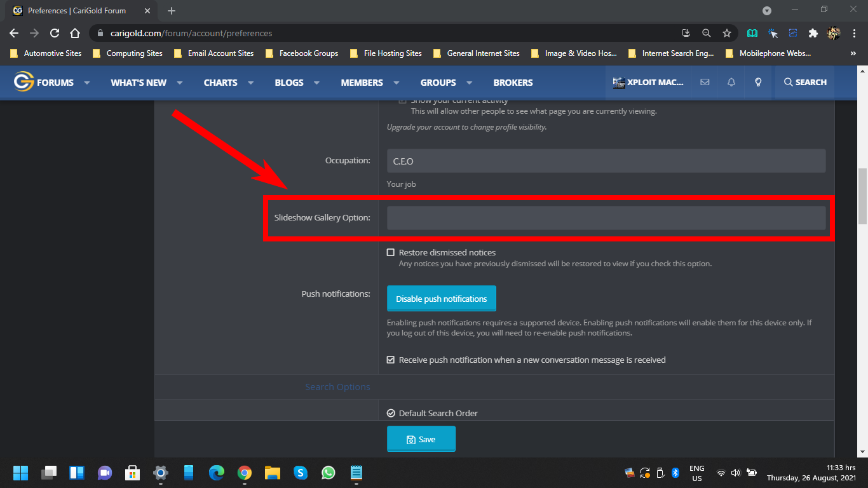Click the home button in Chrome toolbar

[x=75, y=33]
